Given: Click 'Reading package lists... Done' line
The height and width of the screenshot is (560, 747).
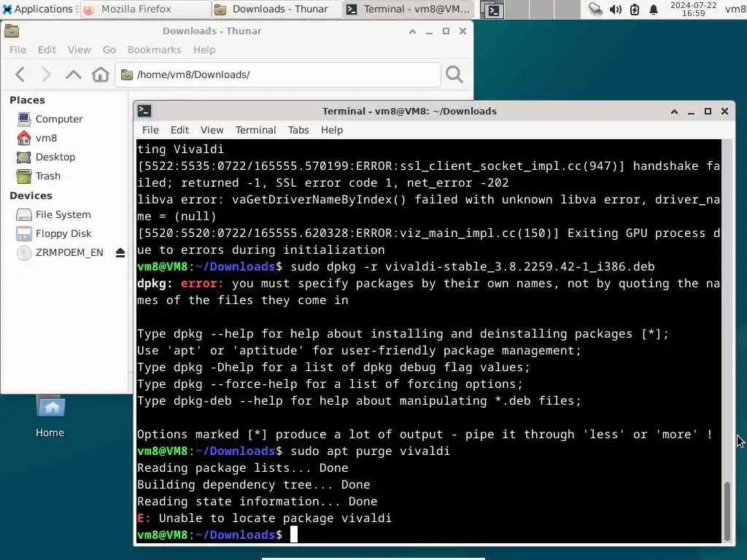Looking at the screenshot, I should point(242,468).
